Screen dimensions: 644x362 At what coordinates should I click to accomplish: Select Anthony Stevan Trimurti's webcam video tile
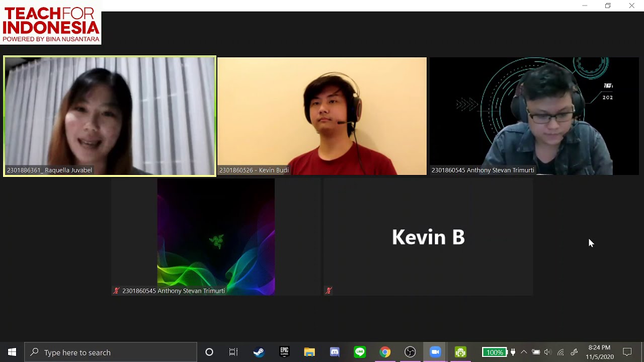pyautogui.click(x=534, y=116)
